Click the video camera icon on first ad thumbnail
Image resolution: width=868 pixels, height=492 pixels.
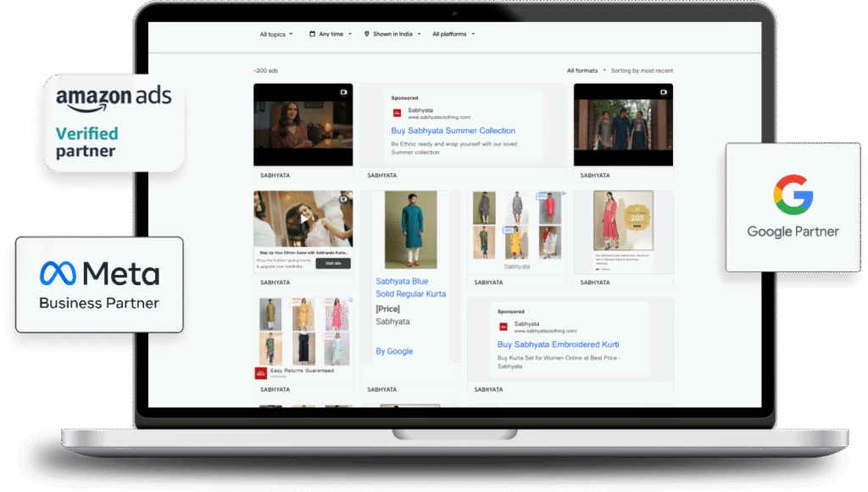tap(344, 92)
